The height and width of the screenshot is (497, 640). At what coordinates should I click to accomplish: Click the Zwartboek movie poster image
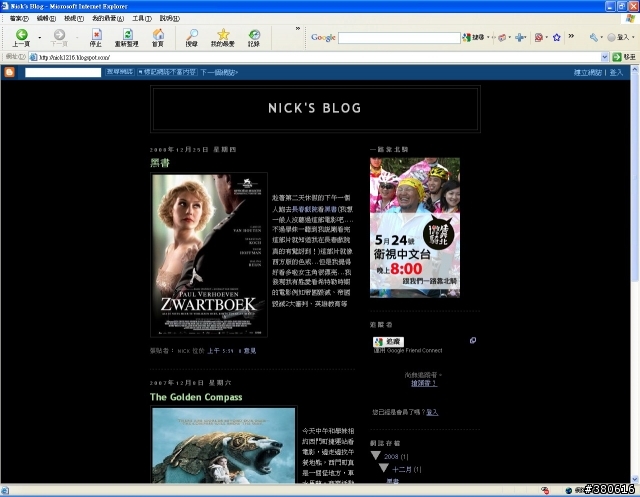[209, 255]
